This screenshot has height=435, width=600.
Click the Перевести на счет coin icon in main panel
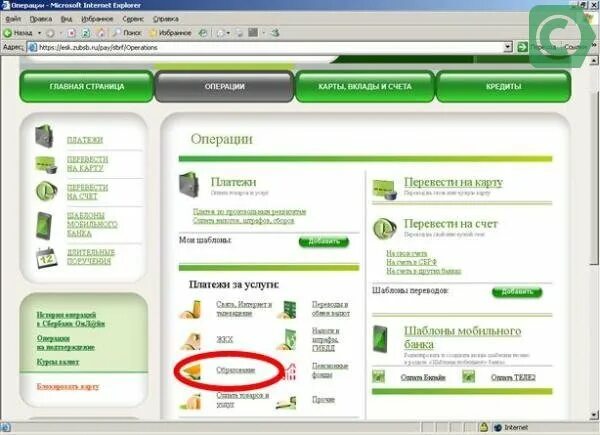[385, 228]
